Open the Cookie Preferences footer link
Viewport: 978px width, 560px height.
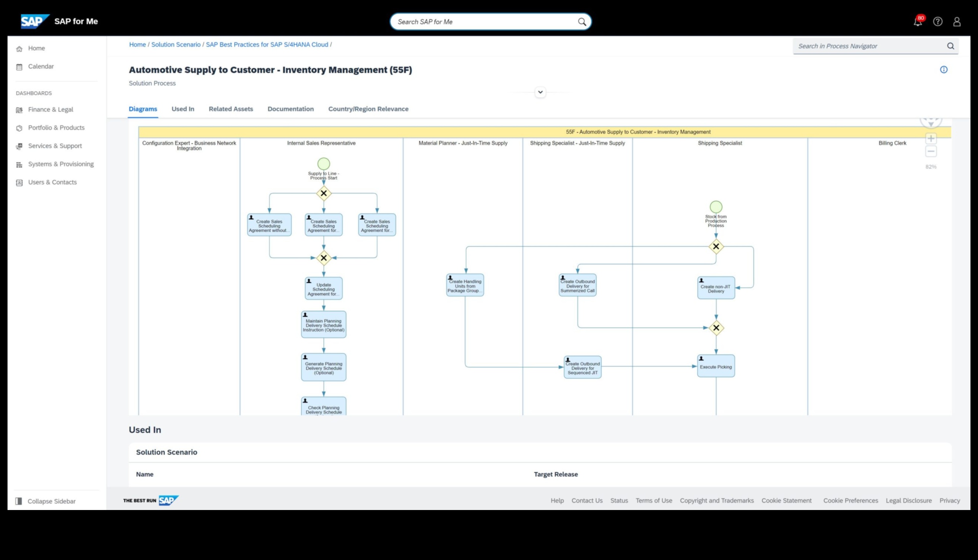[850, 500]
